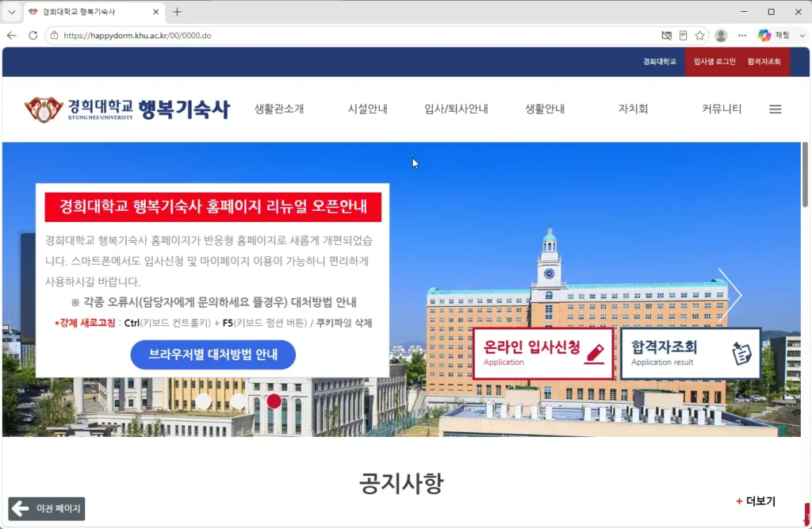Image resolution: width=812 pixels, height=529 pixels.
Task: Click 브라우저별 대처방법 안내 button
Action: click(213, 355)
